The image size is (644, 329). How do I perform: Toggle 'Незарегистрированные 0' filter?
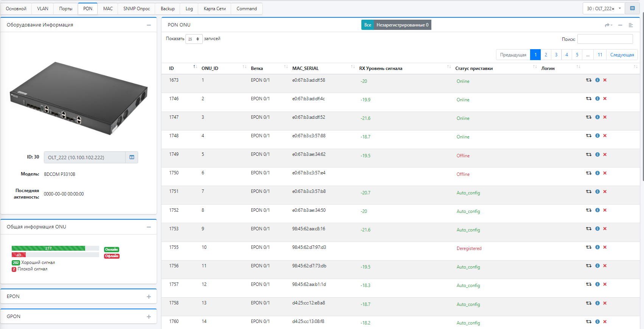[402, 25]
